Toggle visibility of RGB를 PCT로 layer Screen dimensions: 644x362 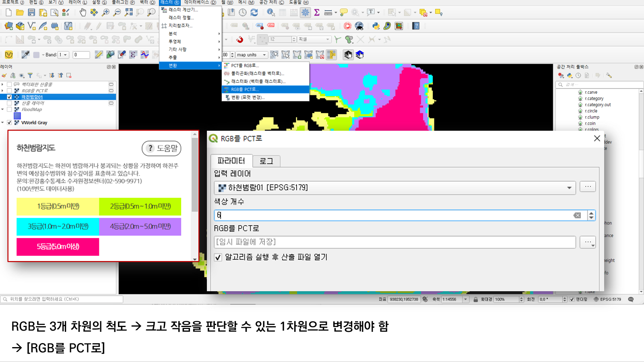9,91
